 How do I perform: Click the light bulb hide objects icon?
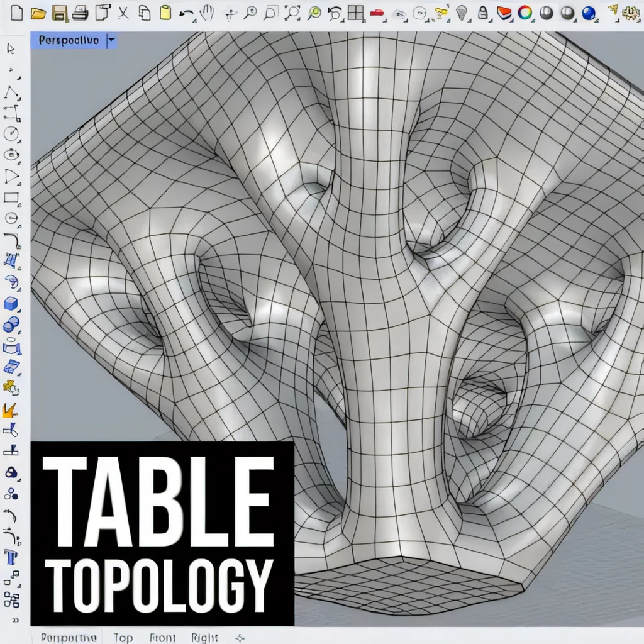click(462, 14)
